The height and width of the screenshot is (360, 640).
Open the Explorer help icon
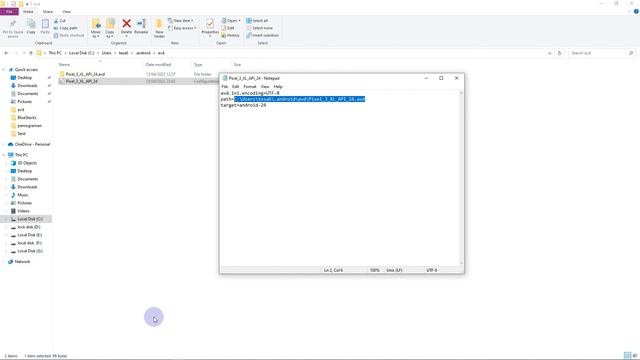[636, 11]
